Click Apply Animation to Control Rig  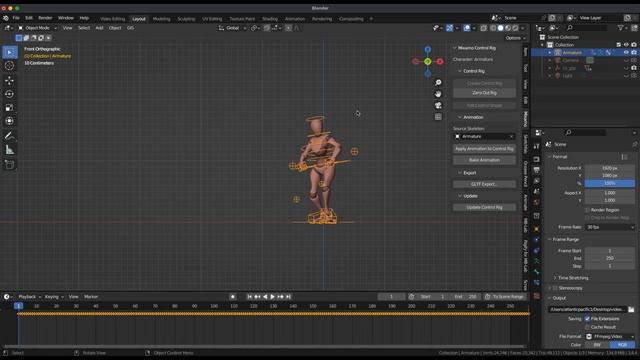click(x=484, y=149)
